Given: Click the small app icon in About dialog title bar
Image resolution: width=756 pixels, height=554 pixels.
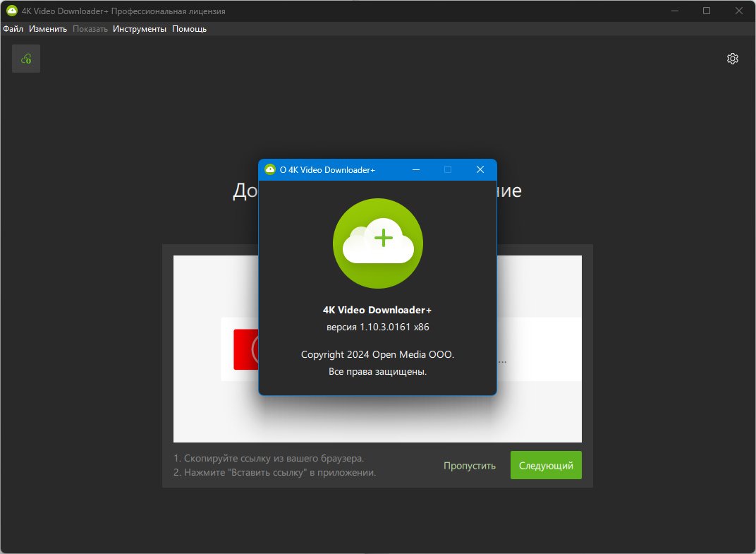Looking at the screenshot, I should [270, 169].
